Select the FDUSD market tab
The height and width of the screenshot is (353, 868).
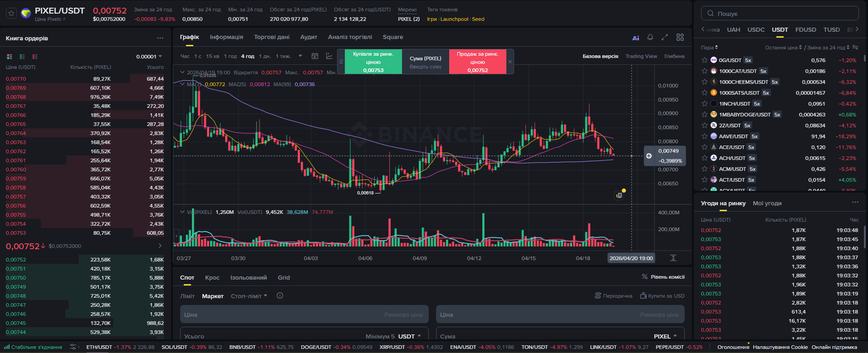pyautogui.click(x=806, y=29)
